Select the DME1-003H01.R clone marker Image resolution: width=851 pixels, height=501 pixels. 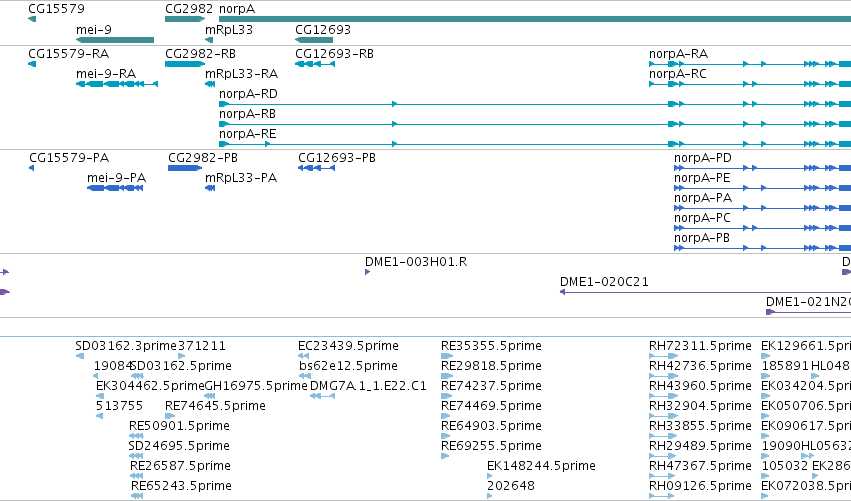(x=367, y=272)
